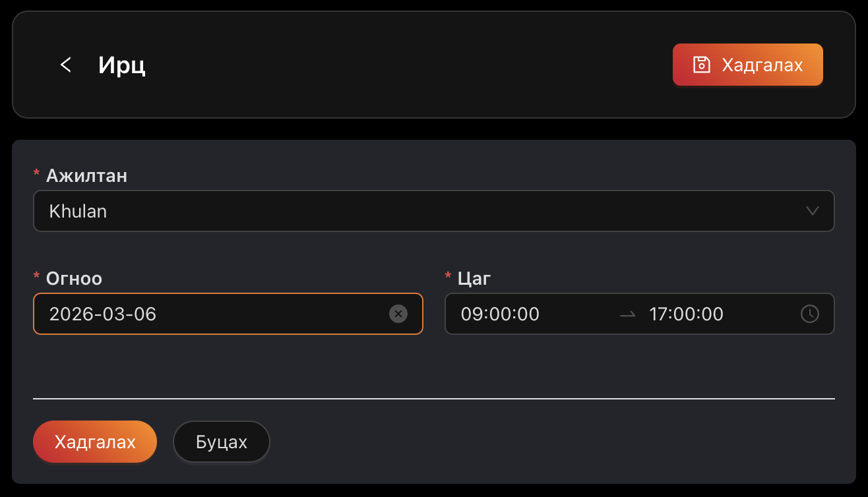The width and height of the screenshot is (868, 497).
Task: Clear the Огноо date with the x icon
Action: click(398, 314)
